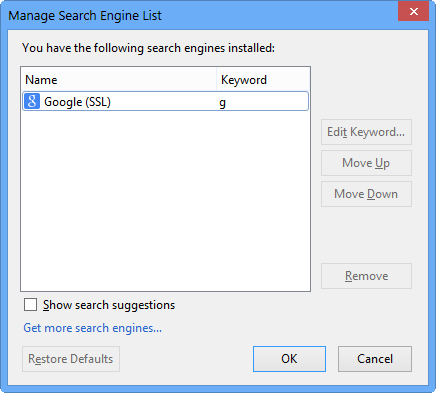Cancel the Manage Search Engine dialog

point(375,359)
